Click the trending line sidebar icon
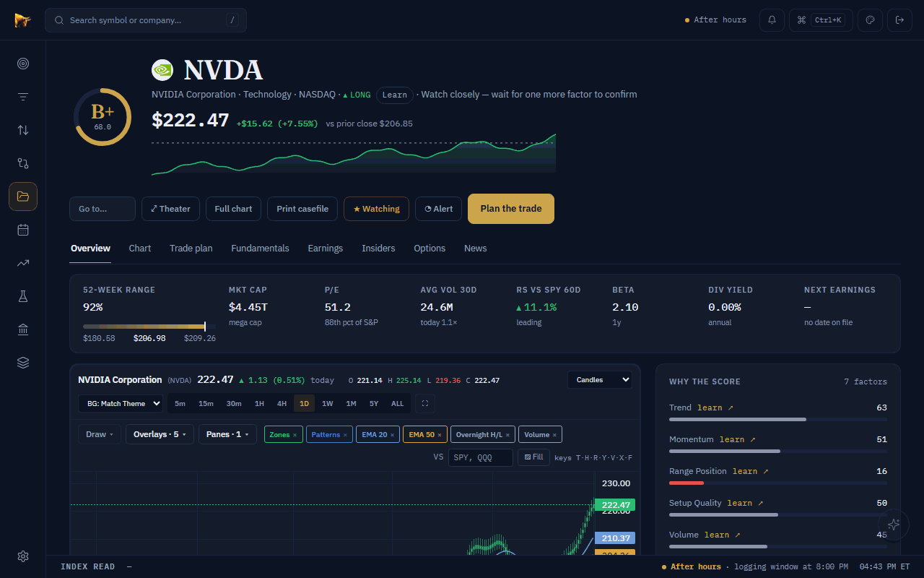 (x=23, y=263)
